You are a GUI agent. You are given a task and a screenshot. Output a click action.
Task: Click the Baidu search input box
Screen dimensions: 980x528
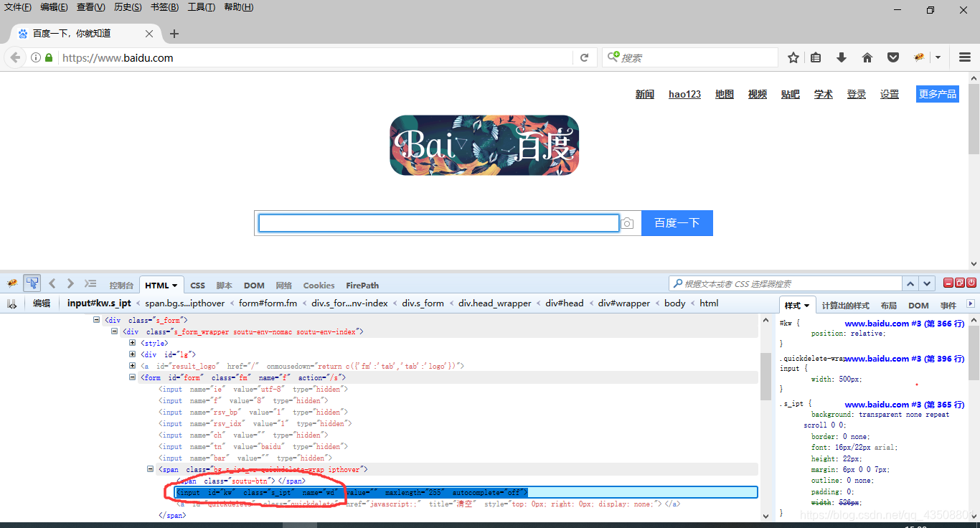pyautogui.click(x=439, y=223)
